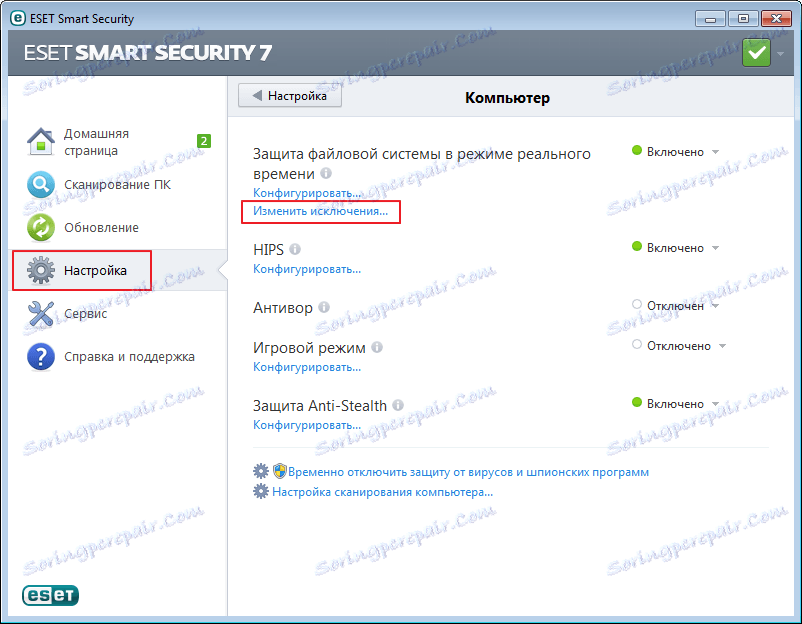The height and width of the screenshot is (624, 802).
Task: Open Конфигурировать link under real-time file protection
Action: [307, 193]
